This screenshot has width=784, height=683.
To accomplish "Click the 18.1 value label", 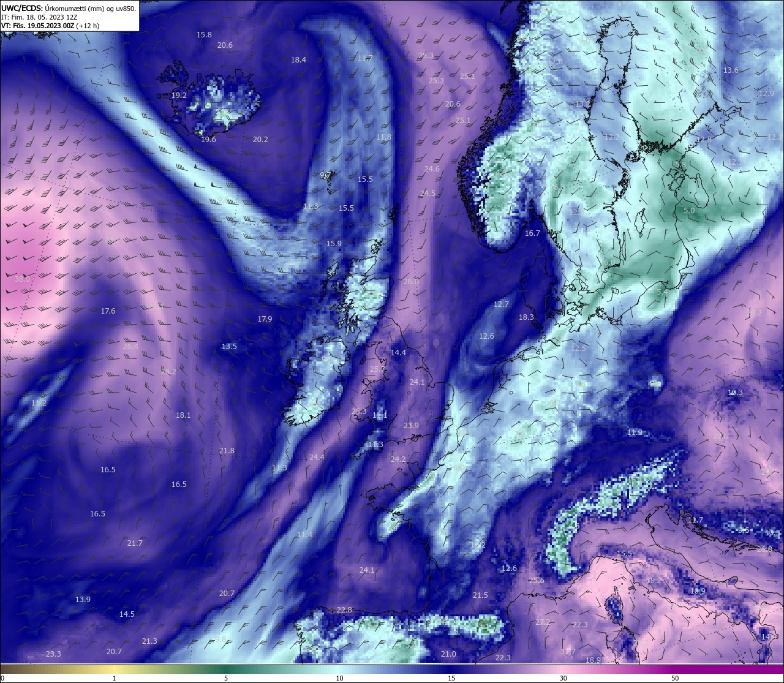I will 183,415.
